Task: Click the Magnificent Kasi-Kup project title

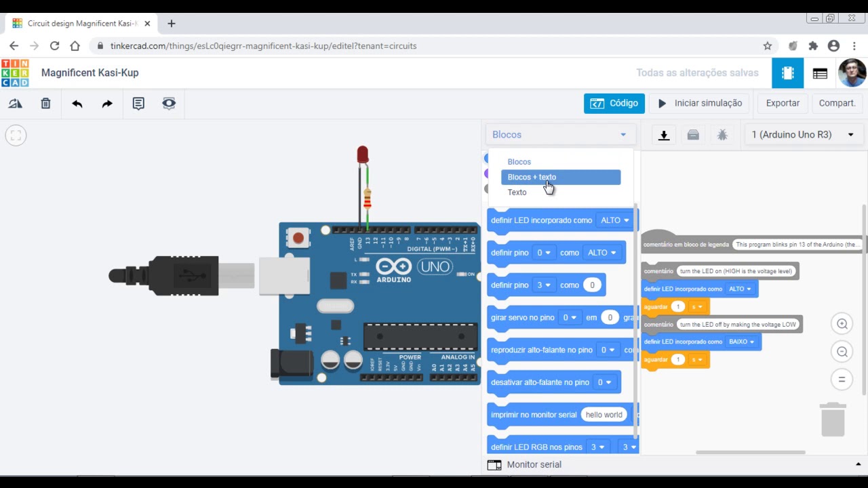Action: (x=90, y=73)
